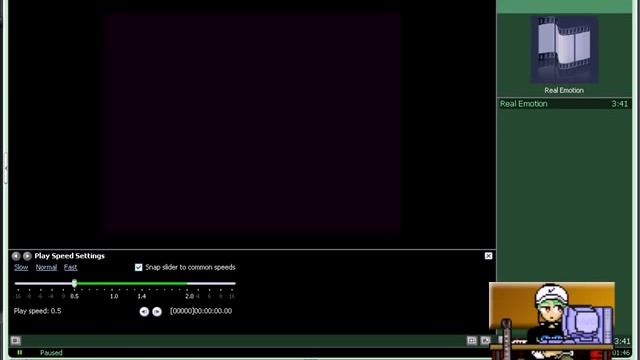The height and width of the screenshot is (360, 640).
Task: Click the frame timecode [00000]00:00:00.00
Action: coord(201,311)
